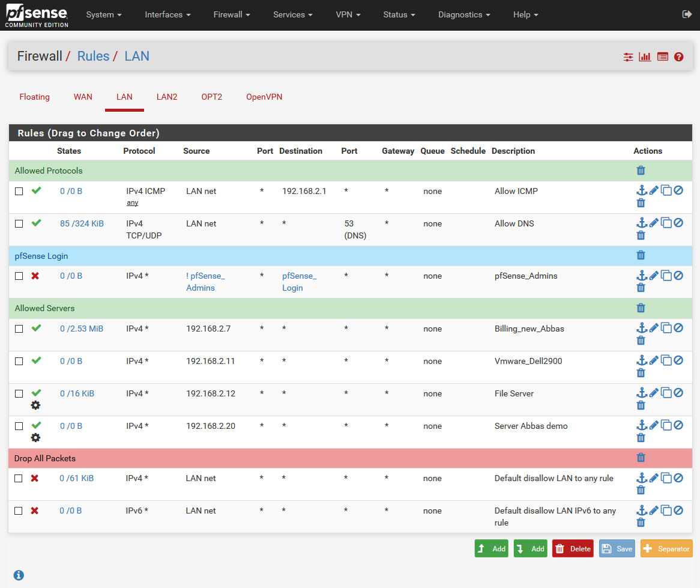
Task: Open pfSense_Admins source alias link
Action: click(205, 282)
